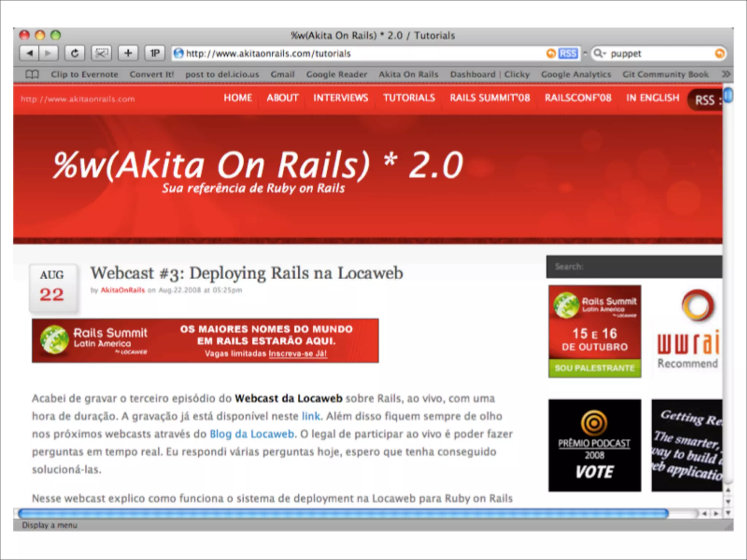Show all bookmarks with the open book icon
The width and height of the screenshot is (747, 560).
(x=32, y=74)
